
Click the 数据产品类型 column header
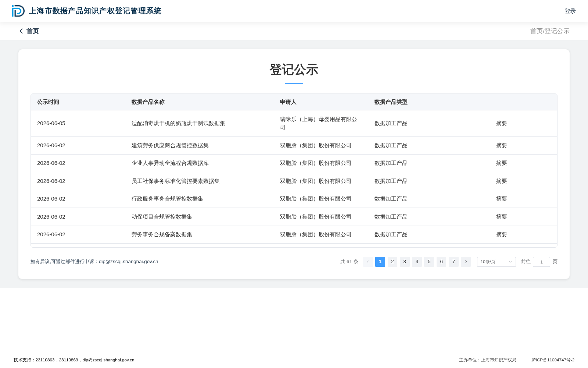(391, 102)
